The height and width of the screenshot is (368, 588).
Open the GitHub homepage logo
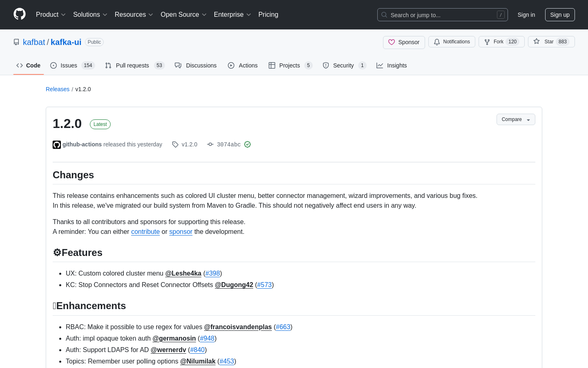[x=20, y=14]
